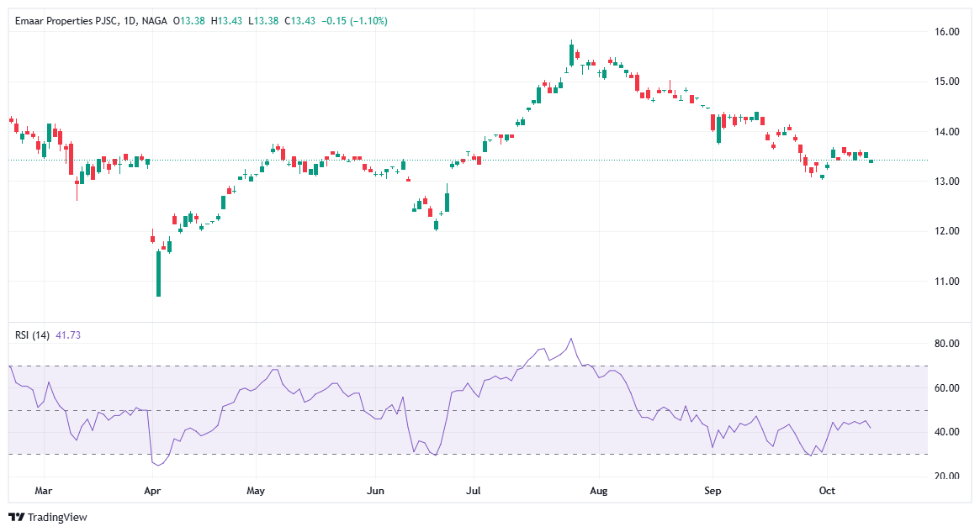The height and width of the screenshot is (532, 980).
Task: Click the RSI line's highest peak above 80
Action: click(x=571, y=339)
